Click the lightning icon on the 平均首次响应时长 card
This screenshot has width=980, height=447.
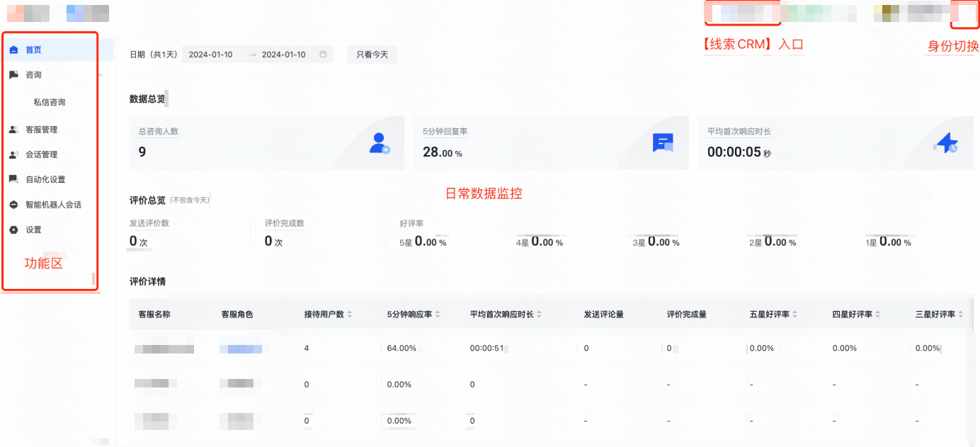[947, 144]
